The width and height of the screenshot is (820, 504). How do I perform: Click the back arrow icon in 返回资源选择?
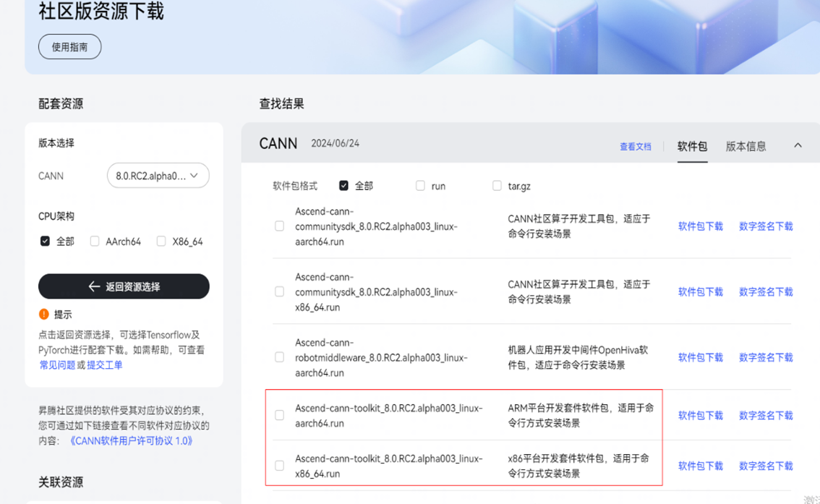[94, 287]
